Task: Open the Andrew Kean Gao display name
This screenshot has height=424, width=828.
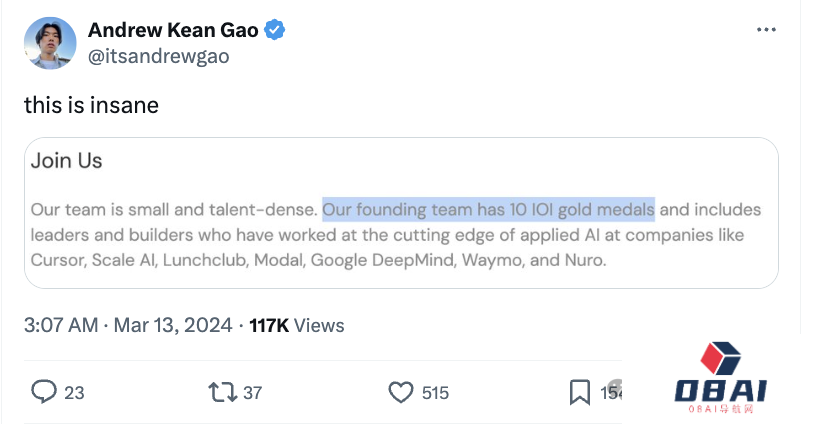Action: pyautogui.click(x=173, y=31)
